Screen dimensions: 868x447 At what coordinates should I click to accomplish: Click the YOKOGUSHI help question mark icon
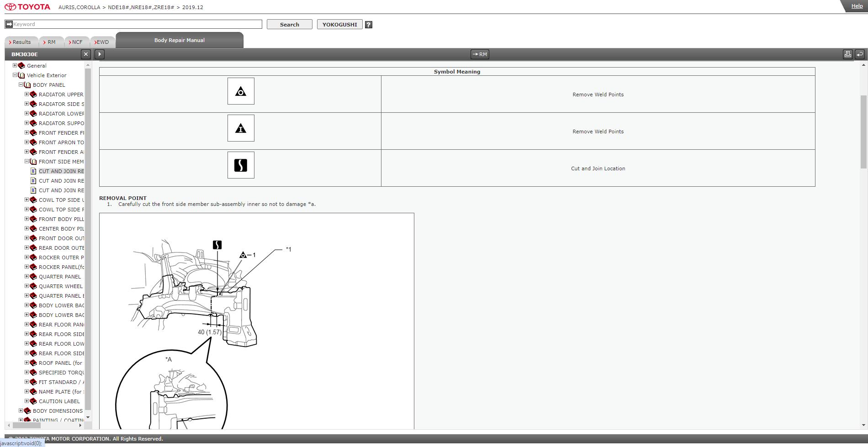[x=369, y=25]
